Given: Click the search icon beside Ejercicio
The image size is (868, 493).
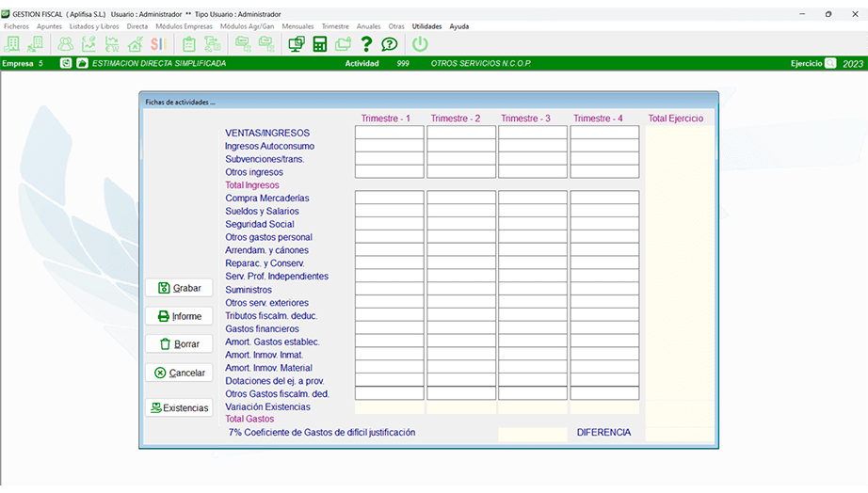Looking at the screenshot, I should tap(829, 63).
